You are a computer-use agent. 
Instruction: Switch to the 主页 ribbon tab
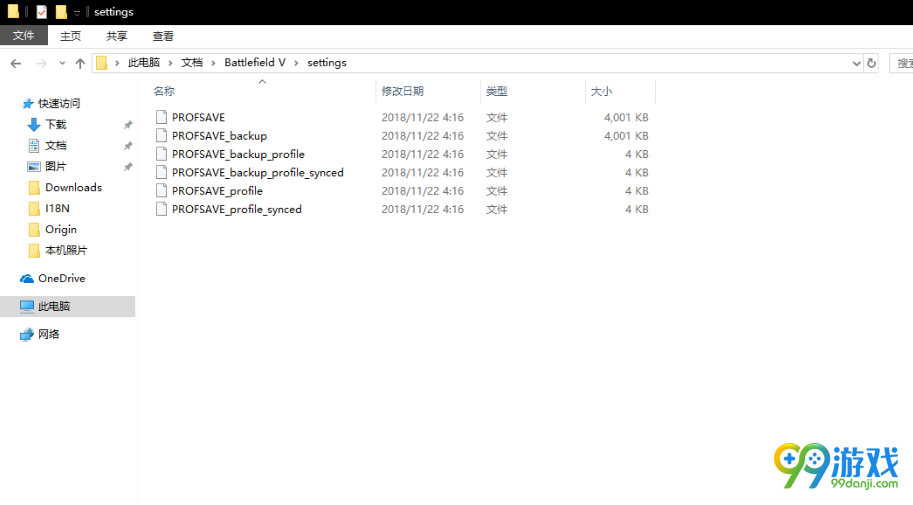point(70,36)
